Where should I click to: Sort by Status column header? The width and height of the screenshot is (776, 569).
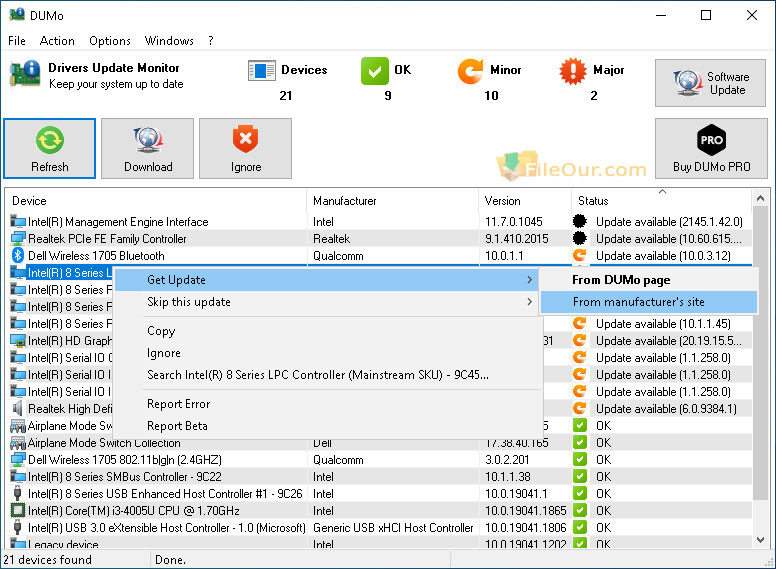click(662, 201)
